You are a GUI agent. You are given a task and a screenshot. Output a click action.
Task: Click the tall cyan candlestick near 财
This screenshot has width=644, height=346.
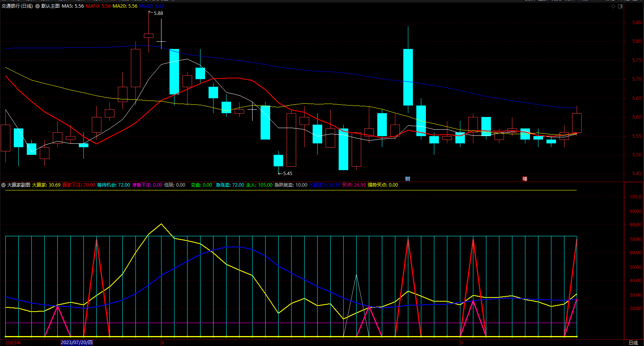point(408,77)
